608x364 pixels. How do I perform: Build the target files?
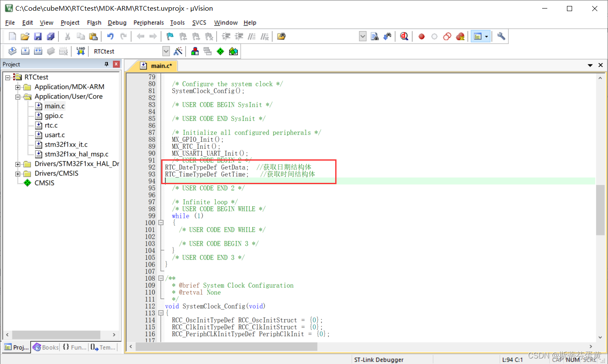[25, 51]
